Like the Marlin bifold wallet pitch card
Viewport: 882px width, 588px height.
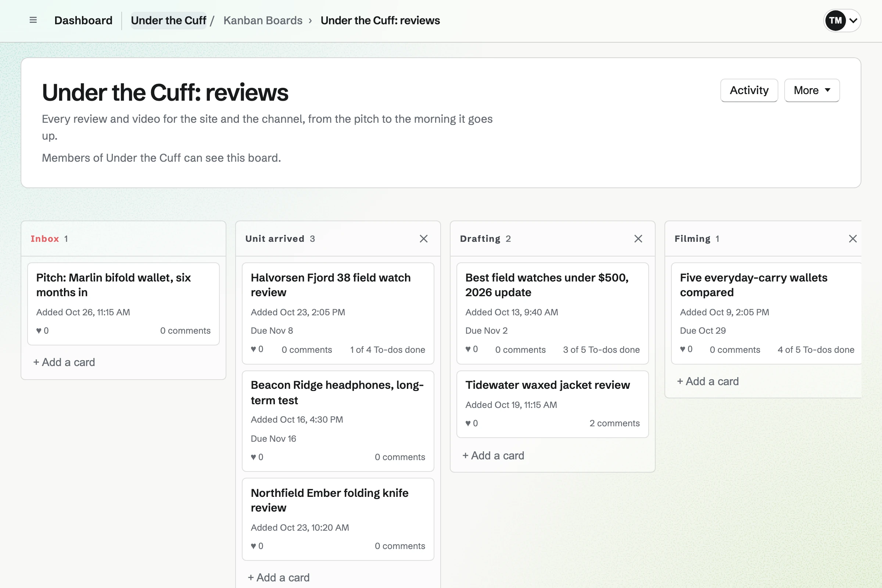tap(42, 331)
